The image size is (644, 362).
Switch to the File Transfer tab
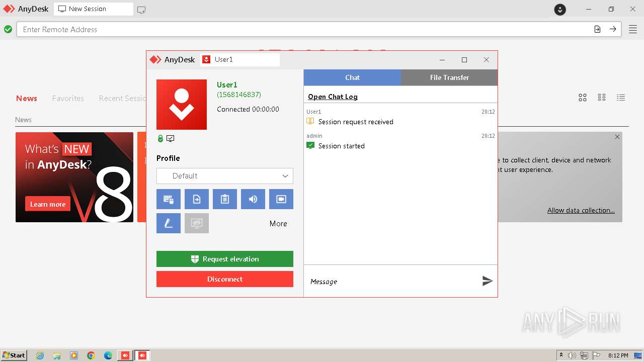coord(449,77)
